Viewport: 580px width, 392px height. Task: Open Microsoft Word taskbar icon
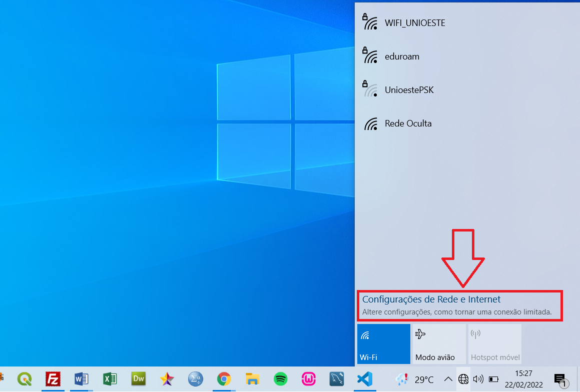[81, 379]
